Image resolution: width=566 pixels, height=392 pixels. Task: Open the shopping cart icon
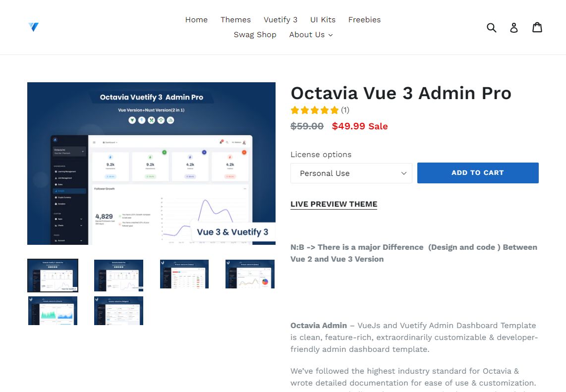(537, 27)
